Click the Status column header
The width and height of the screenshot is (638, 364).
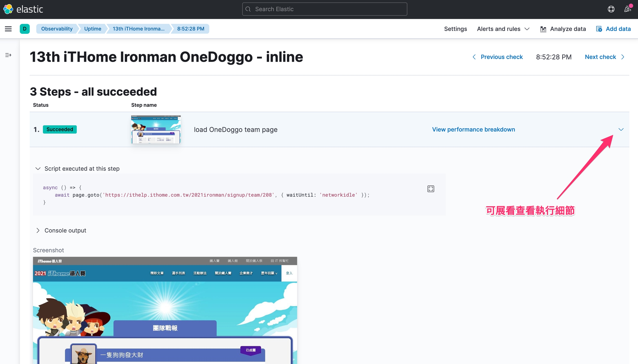click(41, 105)
